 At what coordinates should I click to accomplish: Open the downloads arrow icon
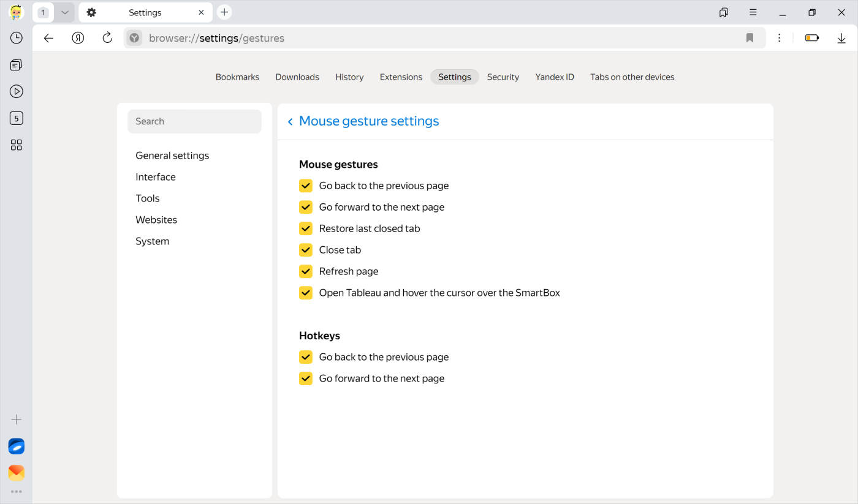841,38
